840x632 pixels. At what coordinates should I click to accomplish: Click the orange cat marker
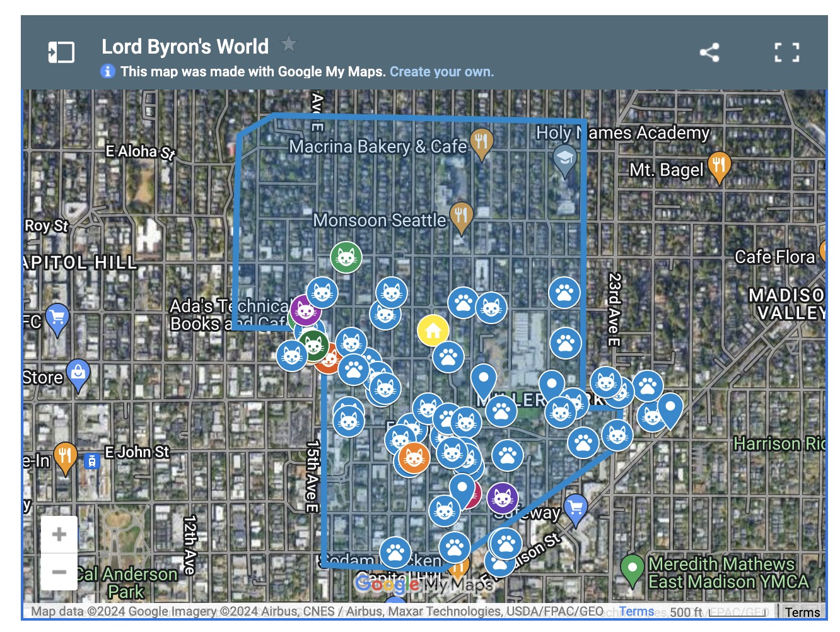(414, 457)
